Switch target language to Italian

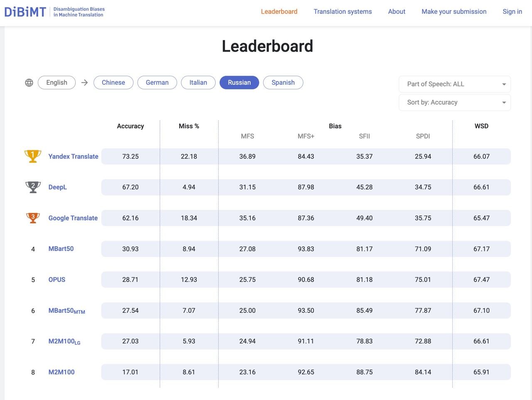point(198,83)
